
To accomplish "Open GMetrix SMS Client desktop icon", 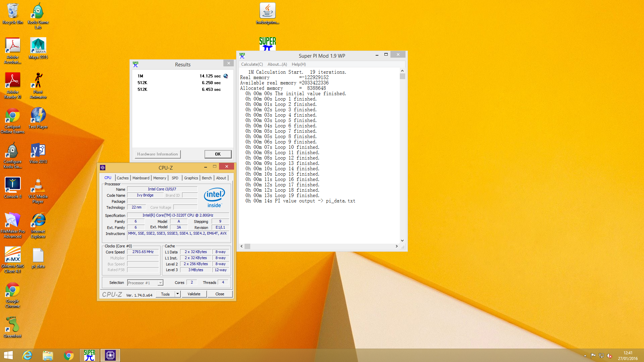I will click(13, 260).
